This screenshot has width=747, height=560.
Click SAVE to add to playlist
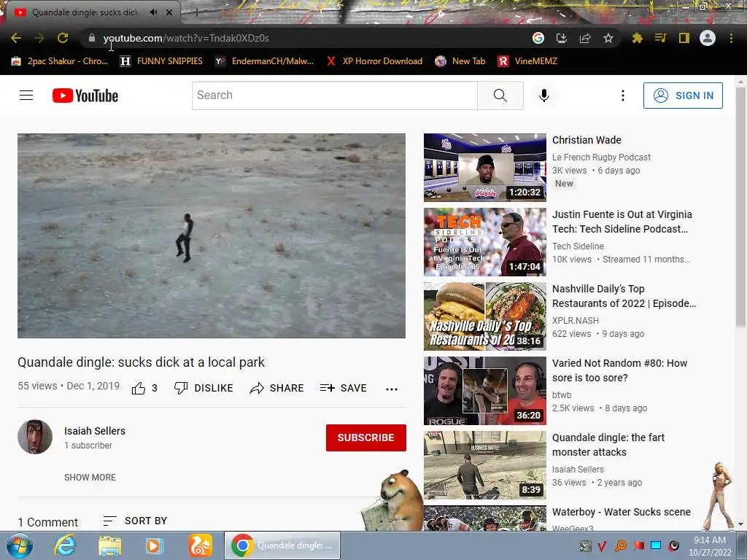[x=343, y=388]
